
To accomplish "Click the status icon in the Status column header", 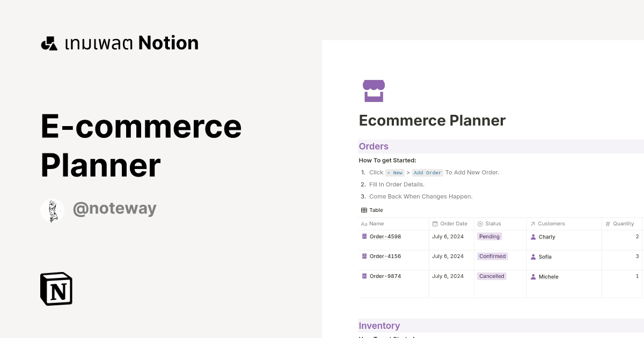I will [x=479, y=224].
